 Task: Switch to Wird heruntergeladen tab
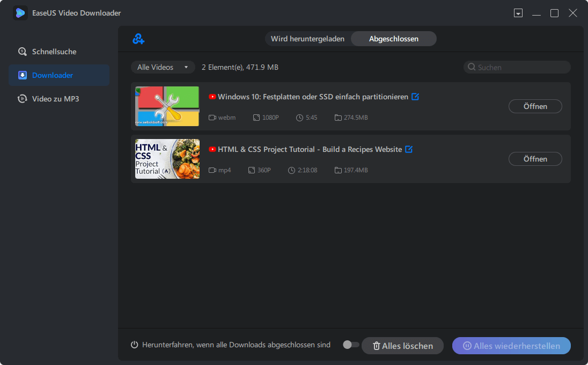307,39
